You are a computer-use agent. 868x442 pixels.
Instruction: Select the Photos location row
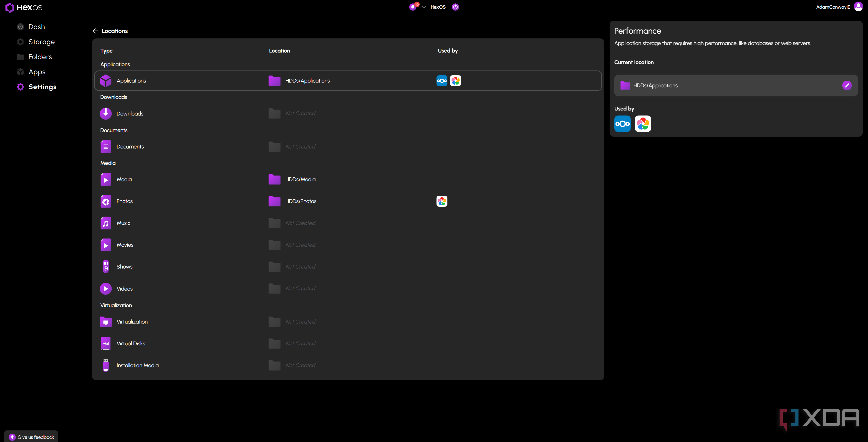[348, 201]
